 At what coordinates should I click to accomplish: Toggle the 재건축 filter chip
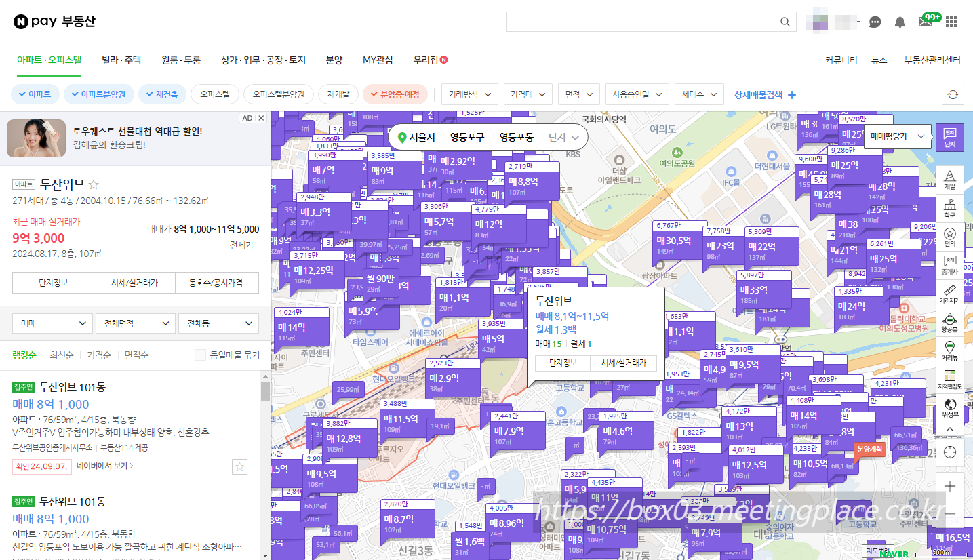click(162, 94)
